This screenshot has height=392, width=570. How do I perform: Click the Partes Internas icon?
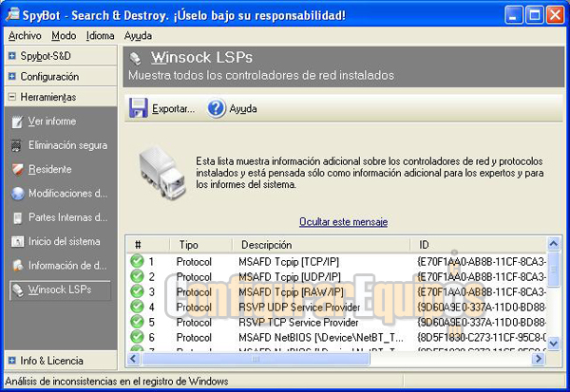17,217
